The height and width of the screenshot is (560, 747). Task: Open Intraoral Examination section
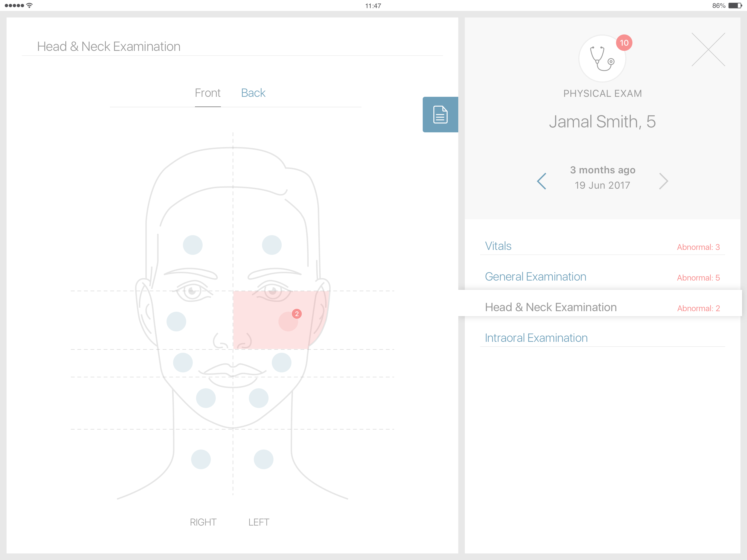(536, 338)
